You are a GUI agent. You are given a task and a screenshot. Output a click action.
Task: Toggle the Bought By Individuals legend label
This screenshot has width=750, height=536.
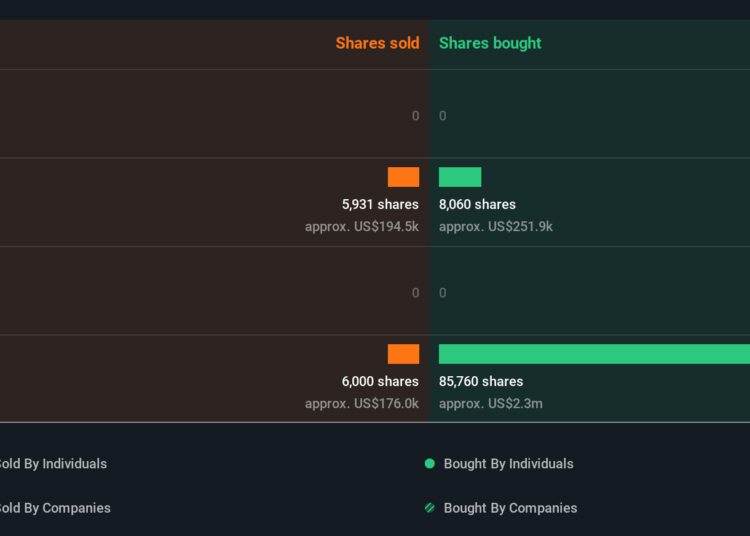pos(508,464)
